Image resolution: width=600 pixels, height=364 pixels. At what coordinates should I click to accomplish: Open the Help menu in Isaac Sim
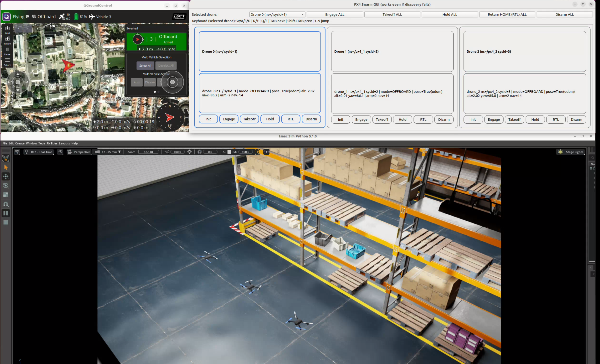74,143
